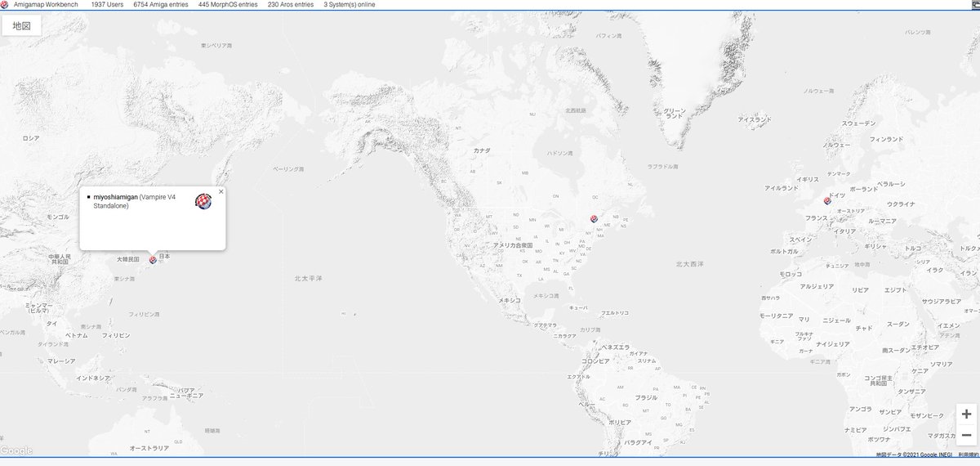980x466 pixels.
Task: Click the 大韓民国 map label
Action: click(x=127, y=259)
